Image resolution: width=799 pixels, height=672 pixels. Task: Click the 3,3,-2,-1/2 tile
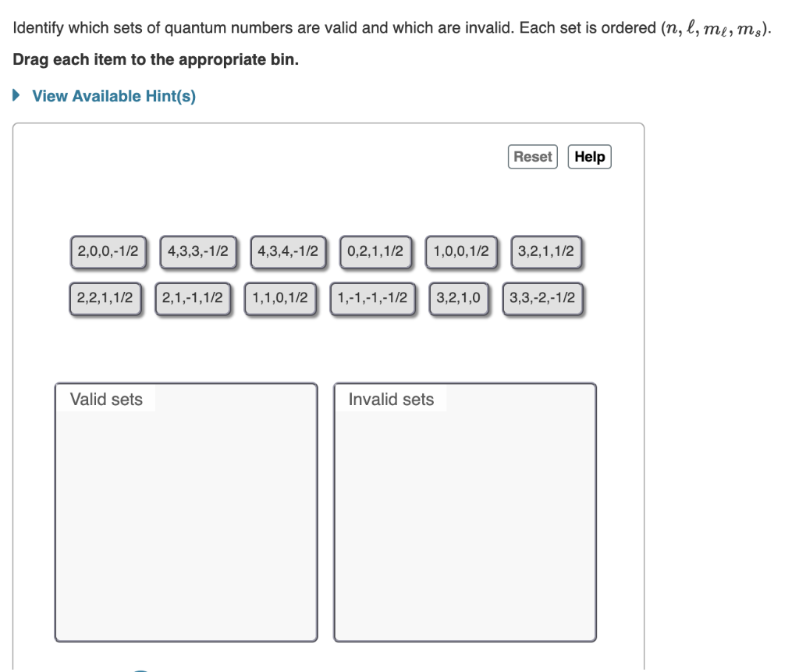[x=543, y=297]
